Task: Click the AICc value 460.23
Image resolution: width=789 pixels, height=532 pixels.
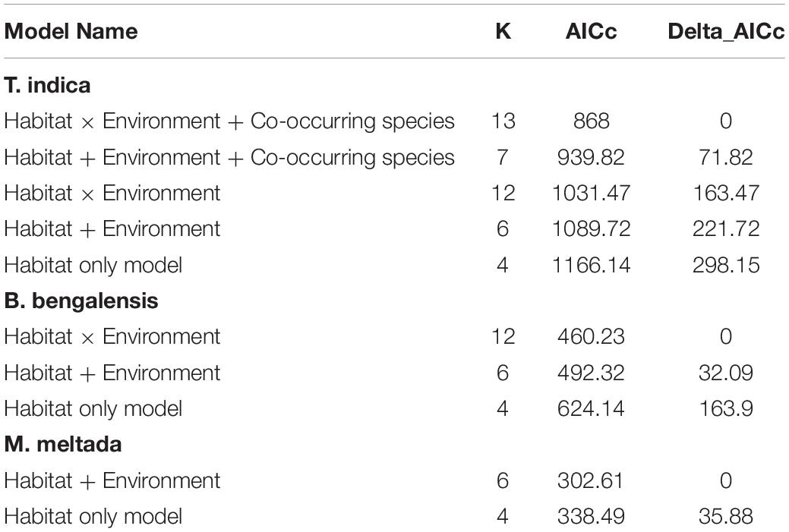Action: click(592, 336)
